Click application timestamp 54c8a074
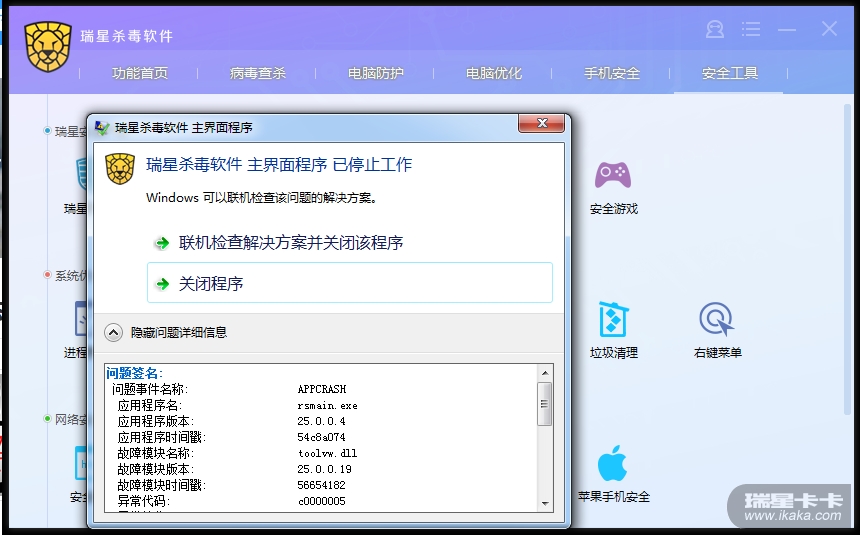The height and width of the screenshot is (535, 860). [x=321, y=437]
